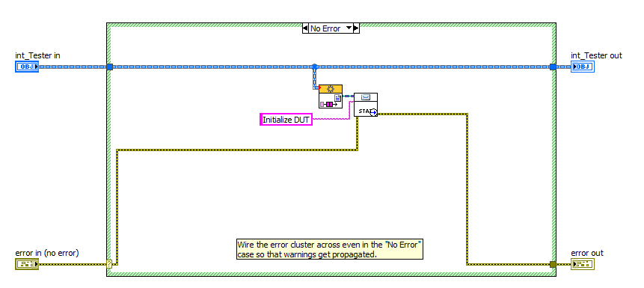
Task: Select the error out label
Action: [x=587, y=253]
